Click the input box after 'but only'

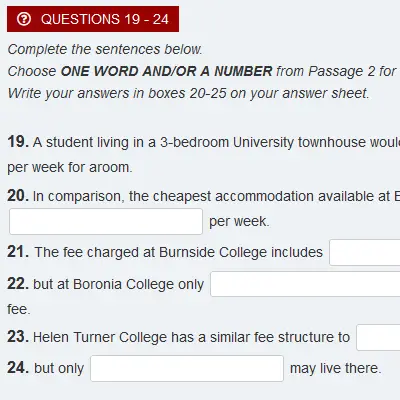[x=187, y=369]
